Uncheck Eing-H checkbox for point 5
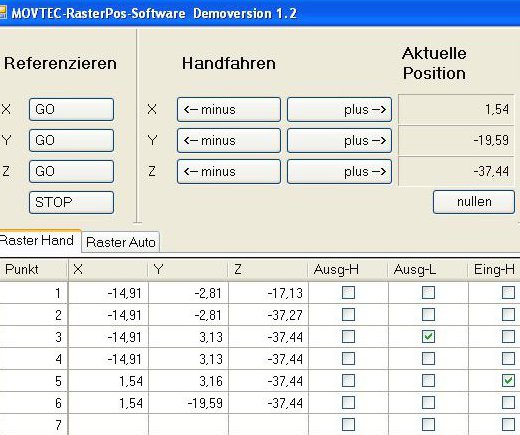This screenshot has height=435, width=520. coord(508,381)
